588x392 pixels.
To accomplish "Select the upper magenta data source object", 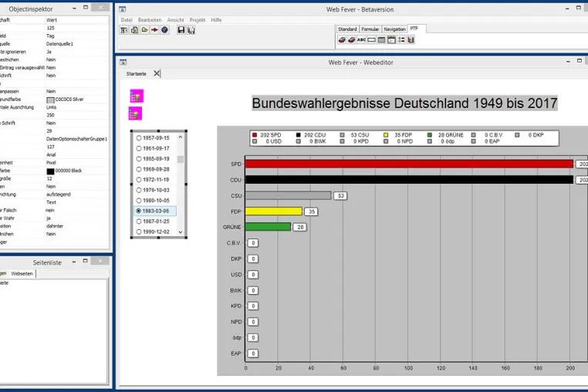I will [137, 96].
